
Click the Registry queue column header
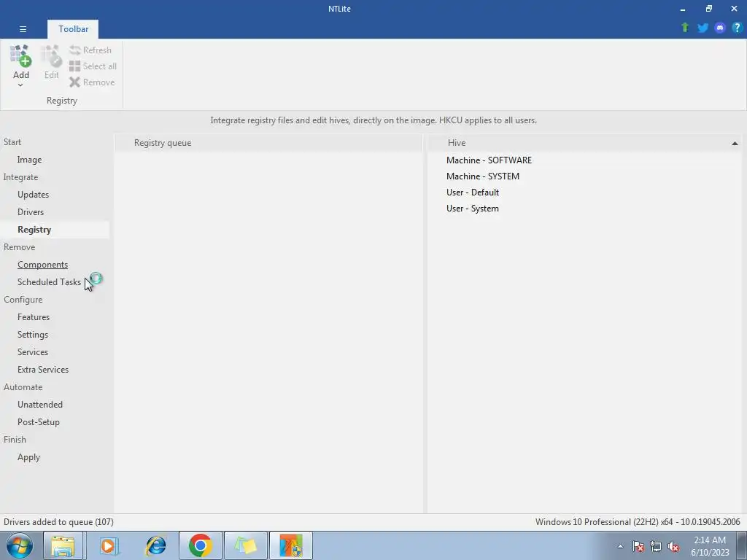coord(268,143)
